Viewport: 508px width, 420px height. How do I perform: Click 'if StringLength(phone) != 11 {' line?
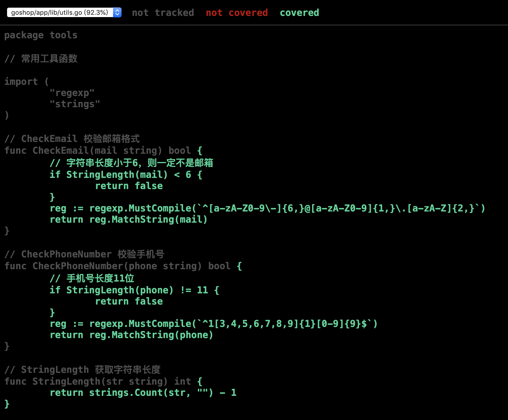[x=135, y=290]
